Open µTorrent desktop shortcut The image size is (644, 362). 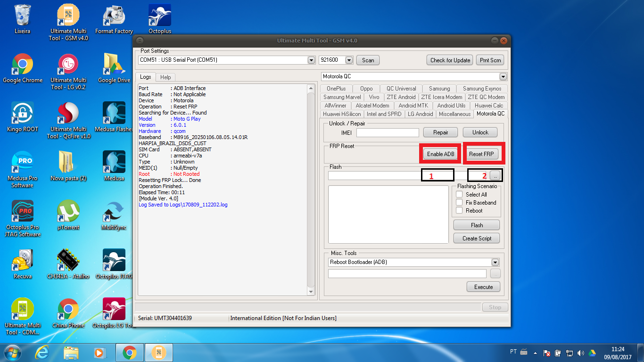(68, 215)
